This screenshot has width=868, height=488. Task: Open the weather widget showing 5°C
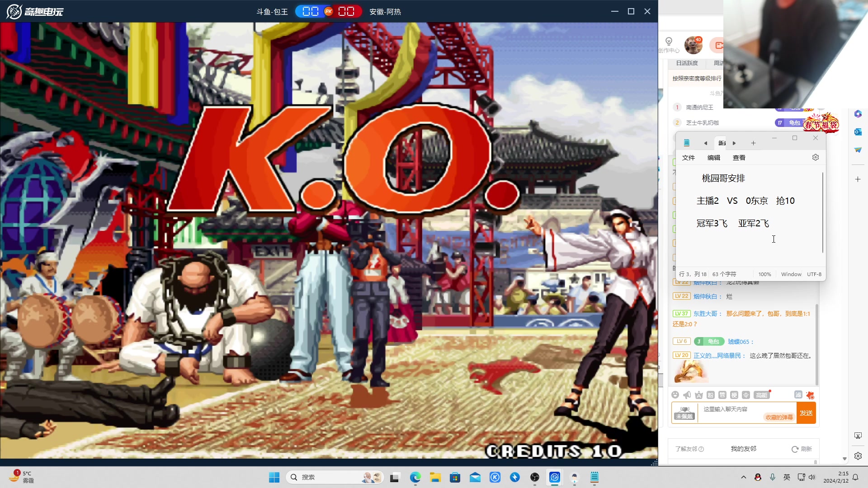22,477
